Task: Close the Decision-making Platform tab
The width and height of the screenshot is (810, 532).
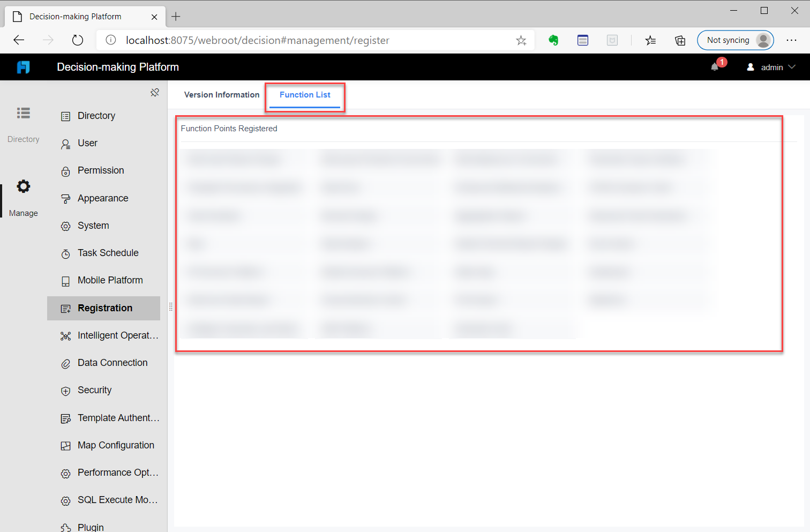Action: 154,17
